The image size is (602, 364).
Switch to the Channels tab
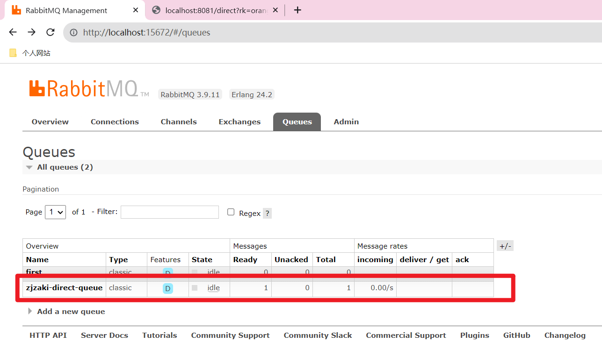[x=179, y=122]
